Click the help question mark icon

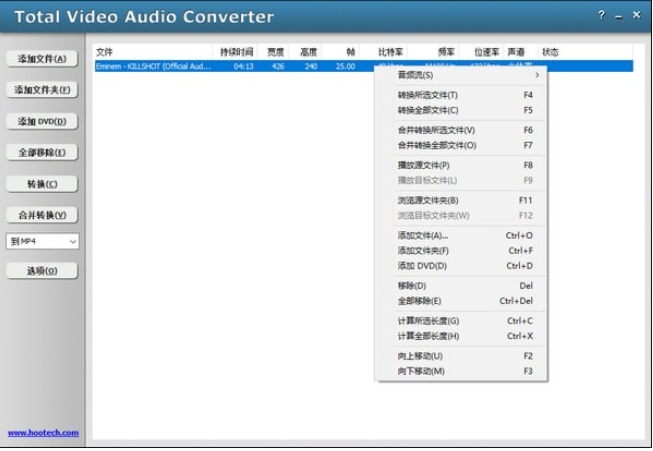(601, 17)
